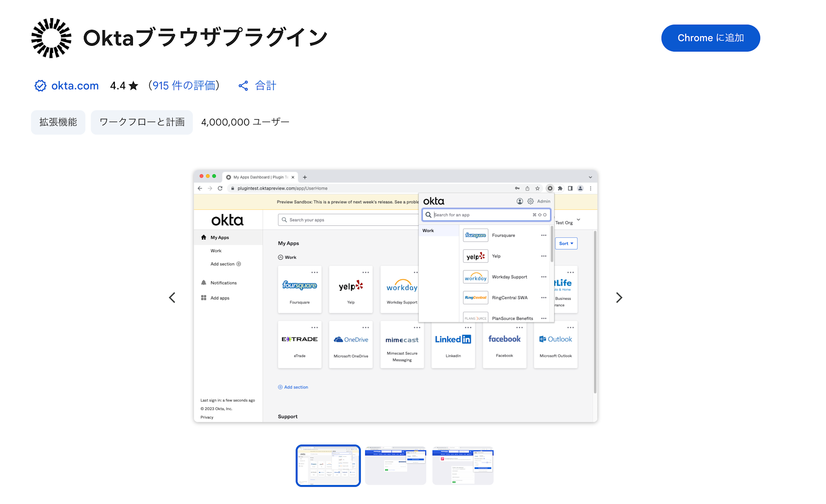826x504 pixels.
Task: Click the side panel icon in Chrome toolbar
Action: (570, 188)
